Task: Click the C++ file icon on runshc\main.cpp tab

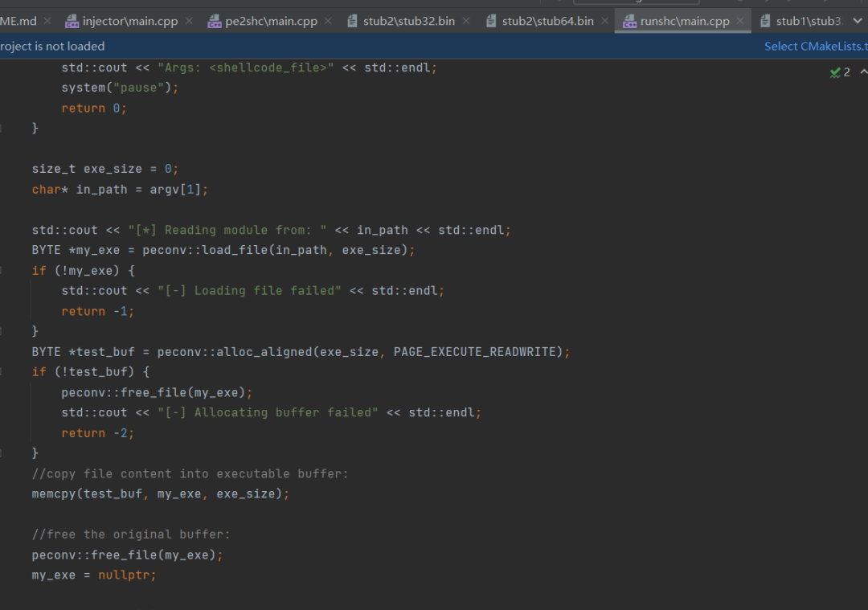Action: [629, 22]
